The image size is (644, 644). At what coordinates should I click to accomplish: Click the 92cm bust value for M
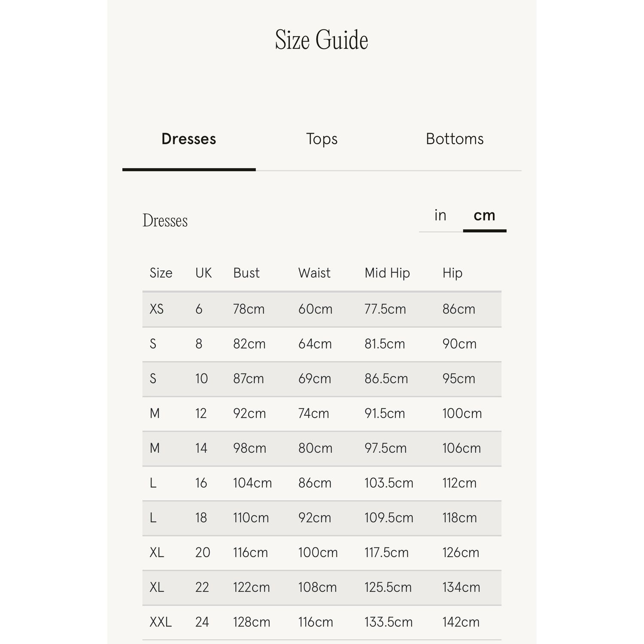tap(249, 413)
